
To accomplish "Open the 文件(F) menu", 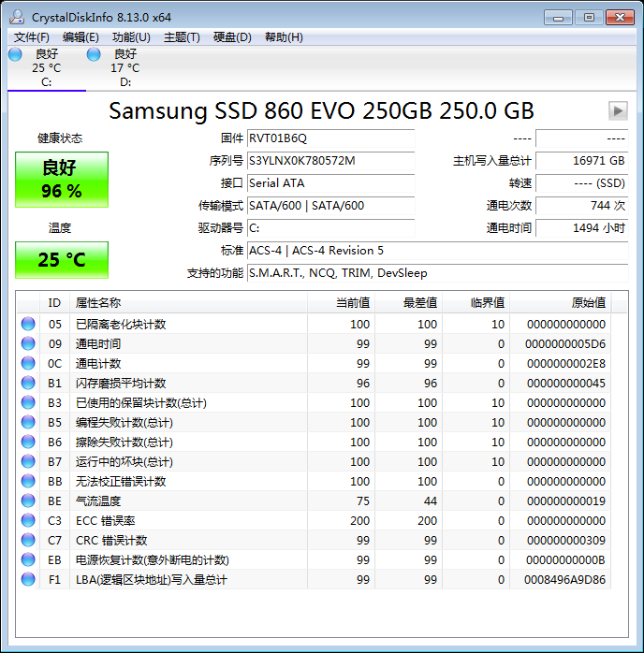I will pyautogui.click(x=32, y=37).
